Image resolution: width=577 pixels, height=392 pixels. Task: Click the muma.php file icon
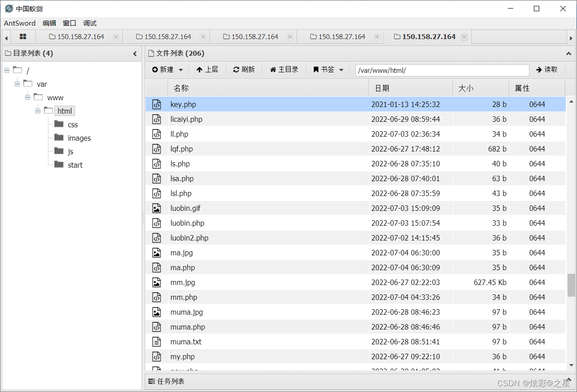click(156, 327)
